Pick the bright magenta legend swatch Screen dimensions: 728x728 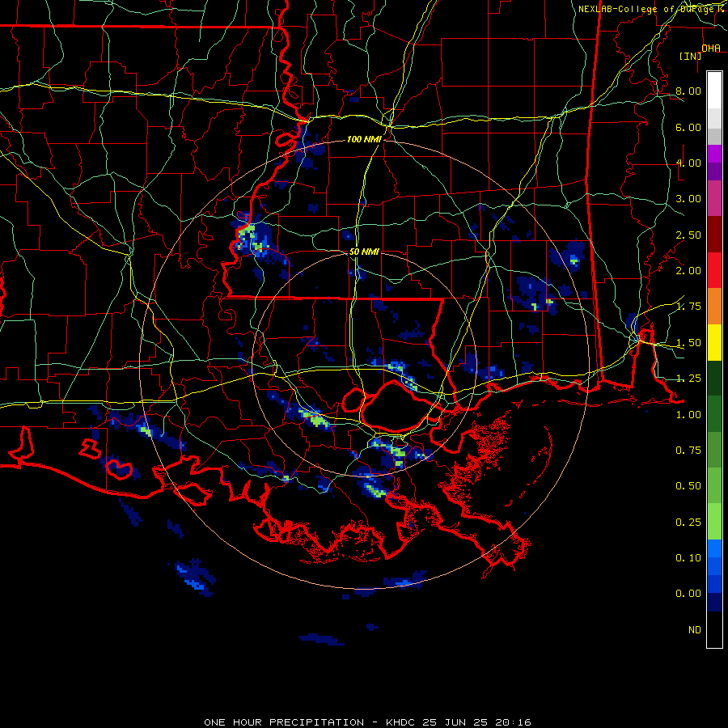coord(714,154)
